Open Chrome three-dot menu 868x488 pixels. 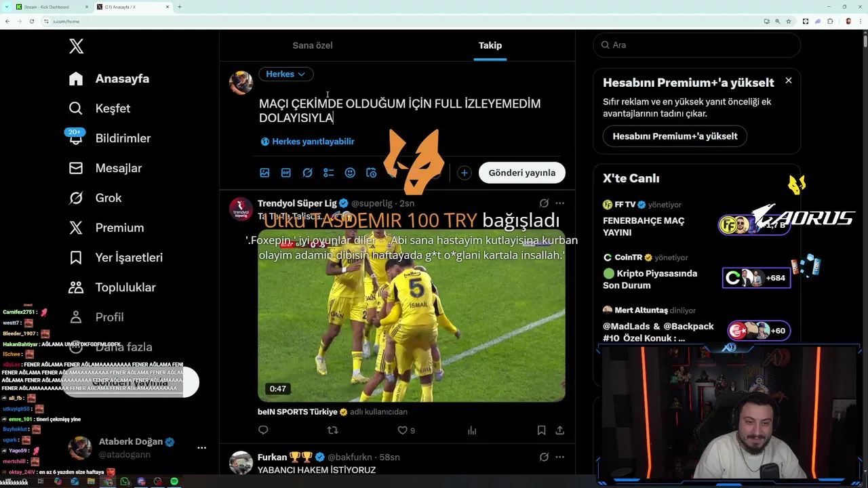pyautogui.click(x=861, y=21)
